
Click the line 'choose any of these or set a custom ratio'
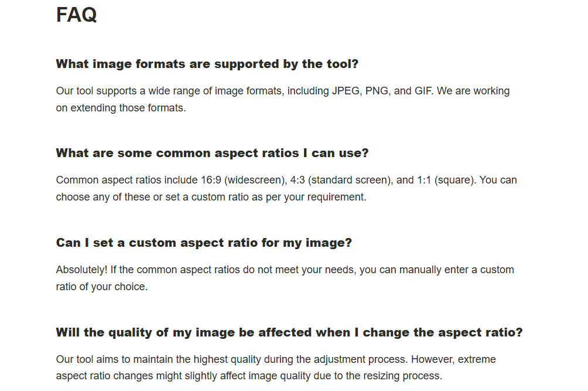(211, 197)
